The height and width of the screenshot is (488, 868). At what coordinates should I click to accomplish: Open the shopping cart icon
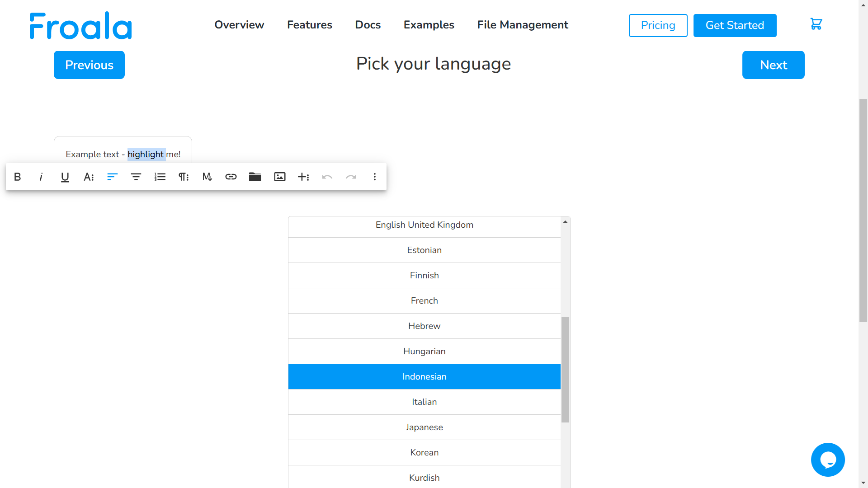(x=816, y=24)
